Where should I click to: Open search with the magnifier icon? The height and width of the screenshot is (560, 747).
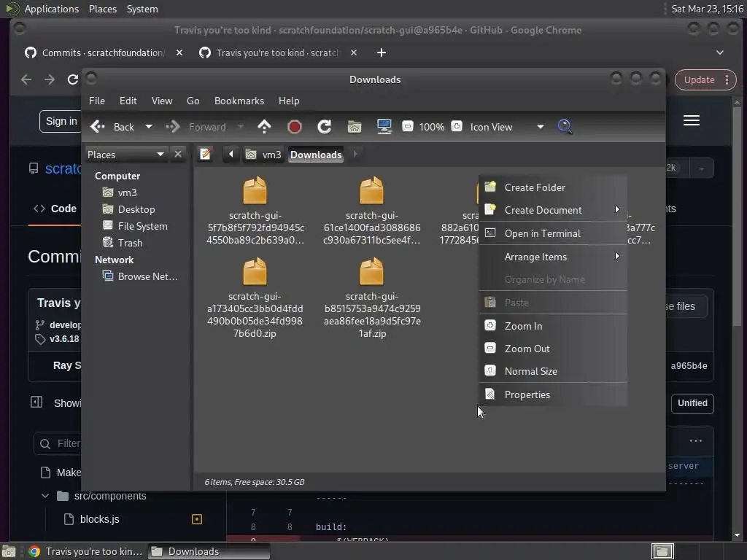click(565, 127)
